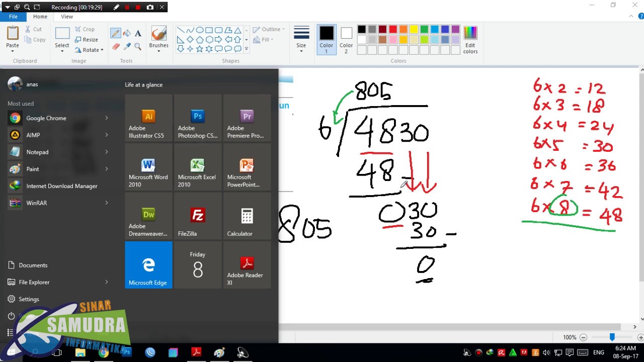
Task: Click Resize in Image group
Action: 86,40
